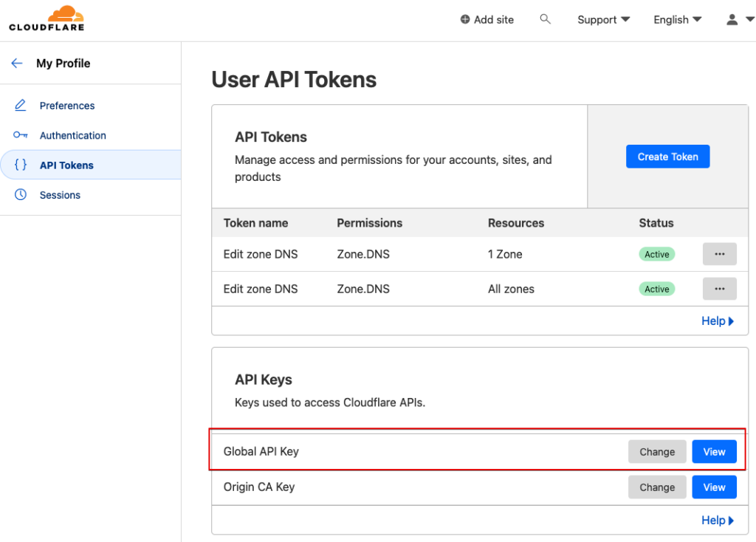This screenshot has width=756, height=542.
Task: Click Edit zone DNS name in All zones row
Action: click(x=261, y=289)
